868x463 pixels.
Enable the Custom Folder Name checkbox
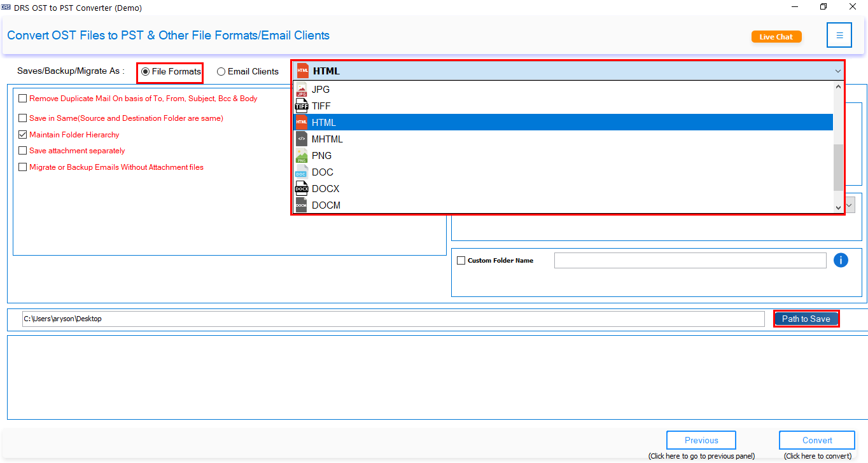click(461, 260)
